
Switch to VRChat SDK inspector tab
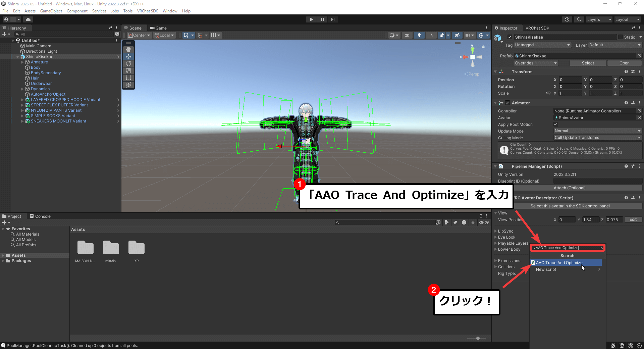pos(537,28)
